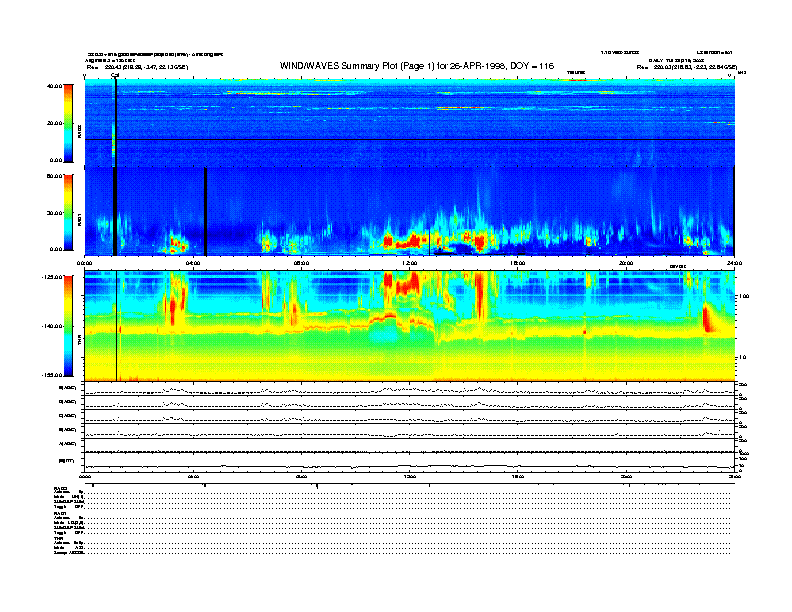Click the RAD2 color scale bar
Viewport: 792px width, 612px height.
[68, 123]
